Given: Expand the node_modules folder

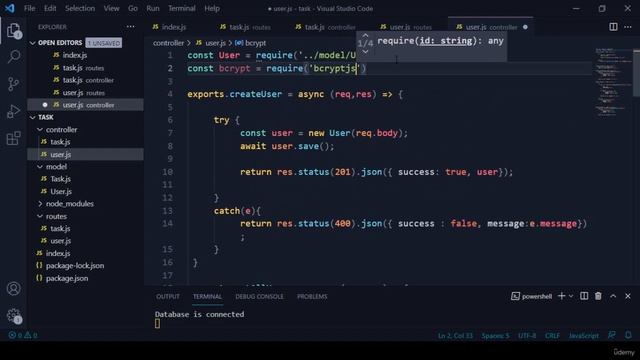Looking at the screenshot, I should [40, 204].
